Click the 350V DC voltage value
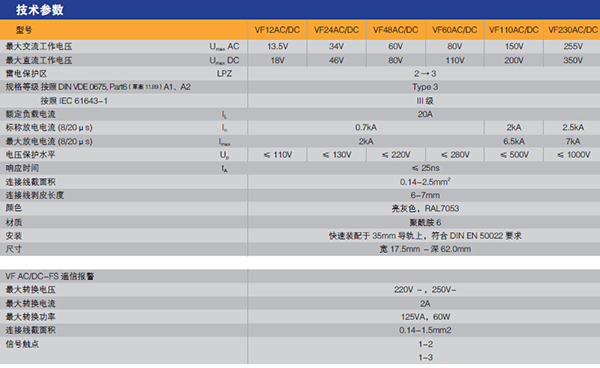600x368 pixels. pos(572,60)
